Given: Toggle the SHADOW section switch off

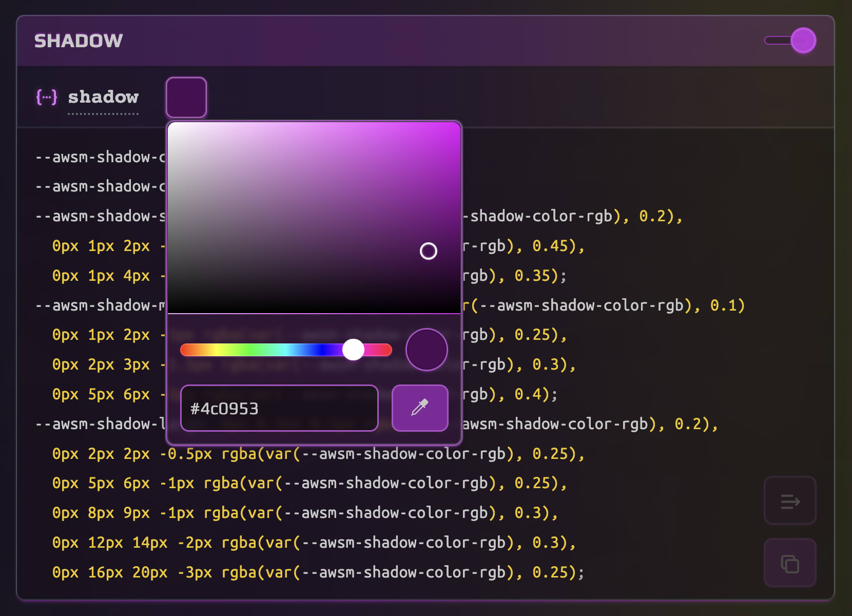Looking at the screenshot, I should click(x=790, y=41).
